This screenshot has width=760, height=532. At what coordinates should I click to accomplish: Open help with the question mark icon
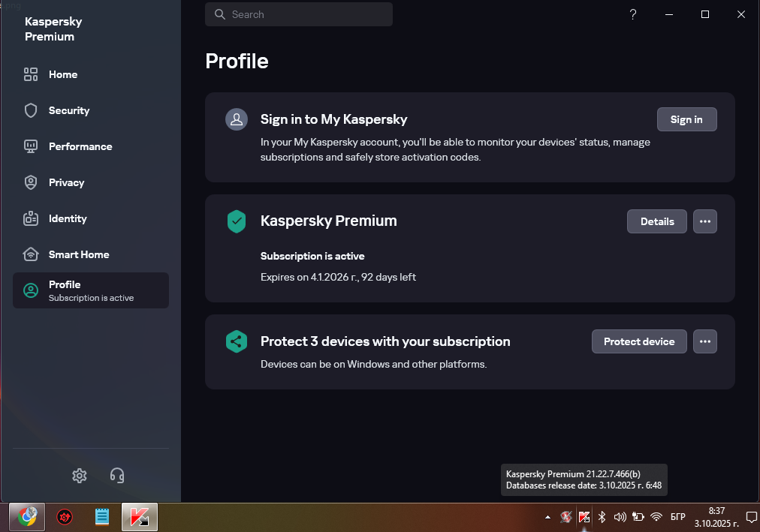click(633, 14)
